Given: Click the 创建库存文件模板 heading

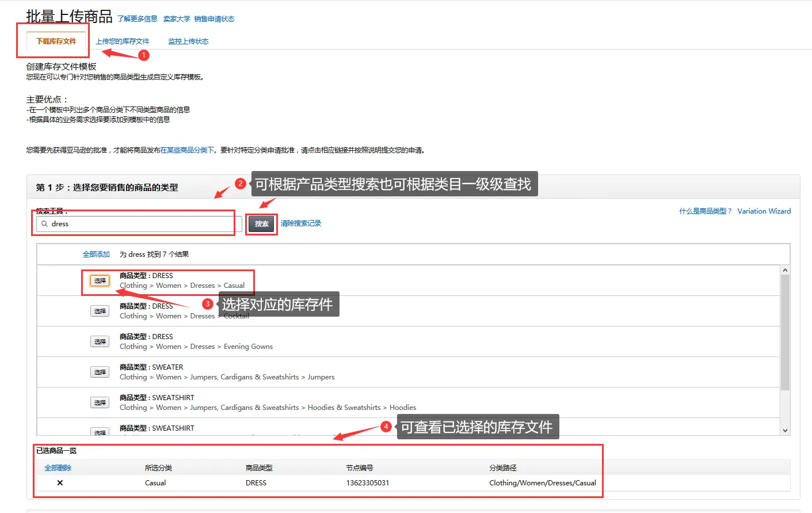Looking at the screenshot, I should tap(62, 67).
